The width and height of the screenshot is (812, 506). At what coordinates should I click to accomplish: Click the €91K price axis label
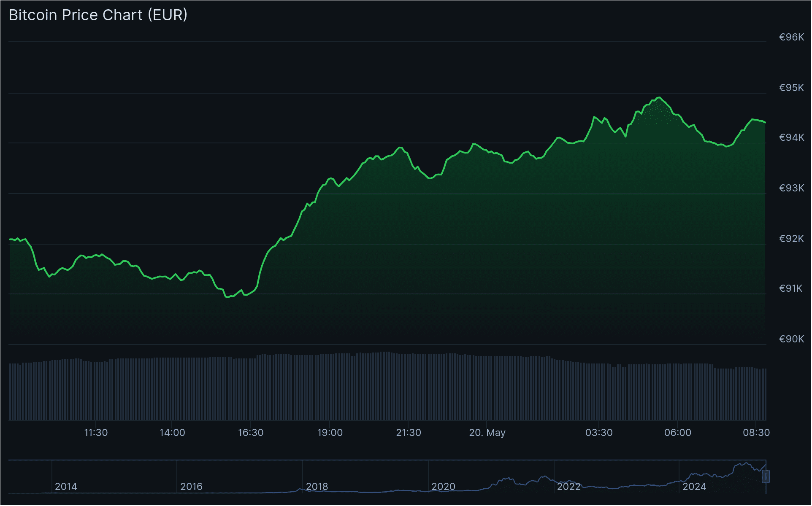pos(792,288)
